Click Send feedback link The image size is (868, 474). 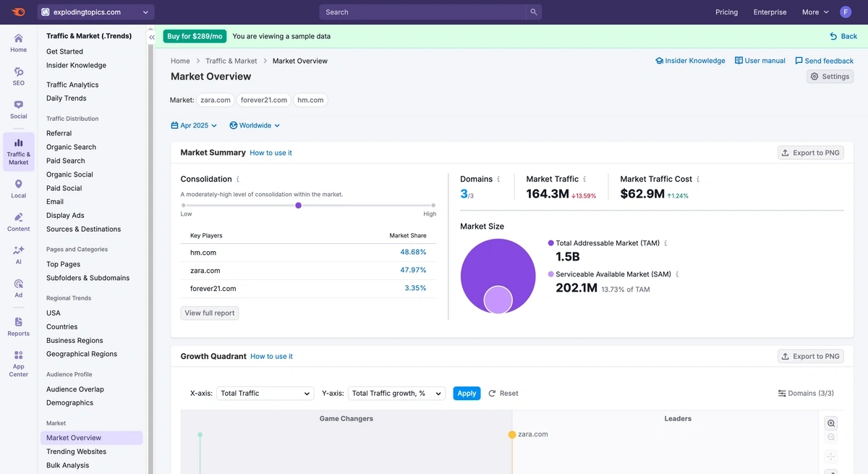pyautogui.click(x=824, y=61)
